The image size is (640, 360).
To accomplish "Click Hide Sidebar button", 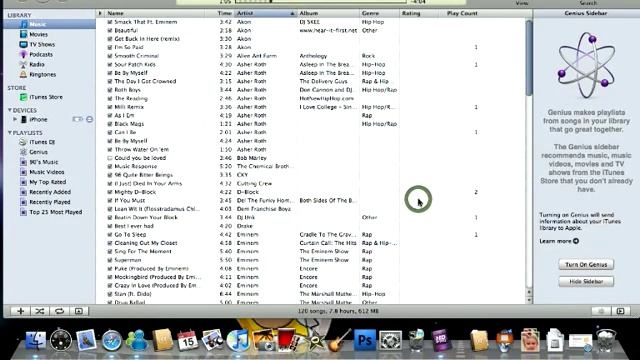I will tap(586, 282).
